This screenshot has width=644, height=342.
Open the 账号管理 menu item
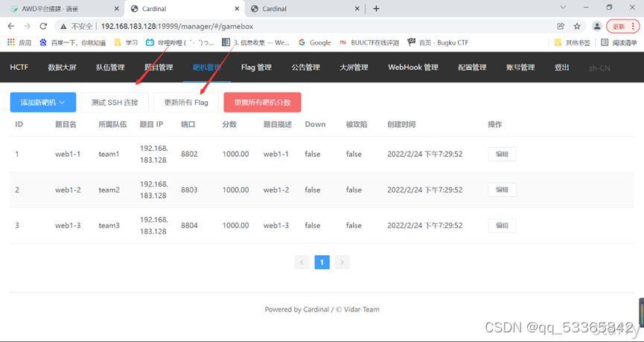(x=520, y=67)
